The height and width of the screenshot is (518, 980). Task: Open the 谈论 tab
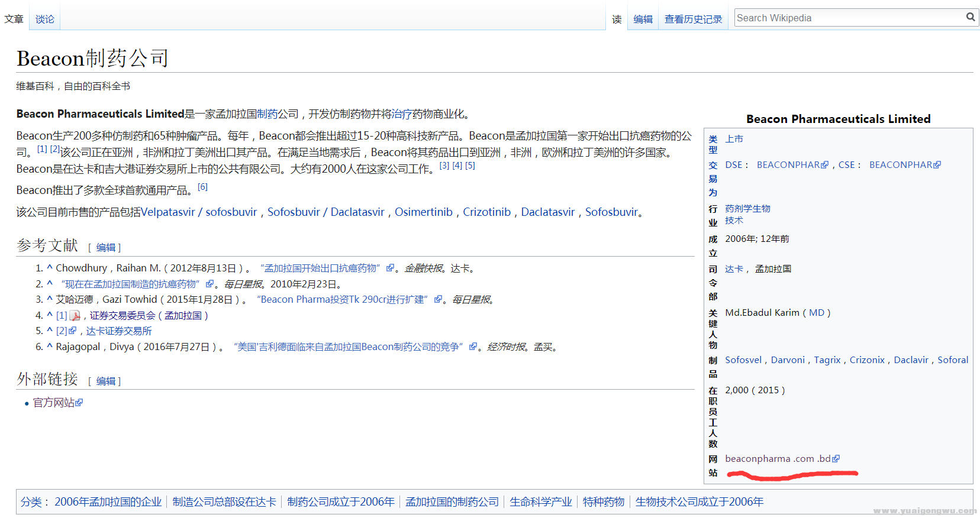[44, 19]
